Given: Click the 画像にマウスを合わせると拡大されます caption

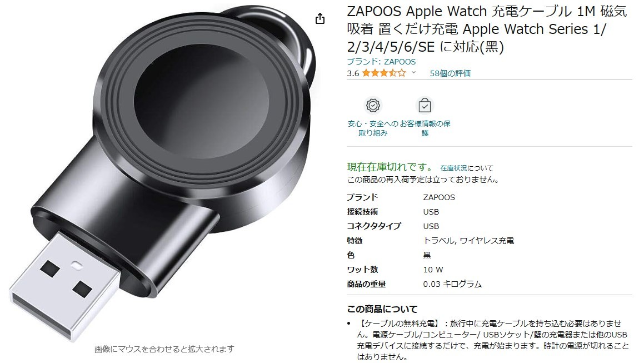Looking at the screenshot, I should pos(164,349).
